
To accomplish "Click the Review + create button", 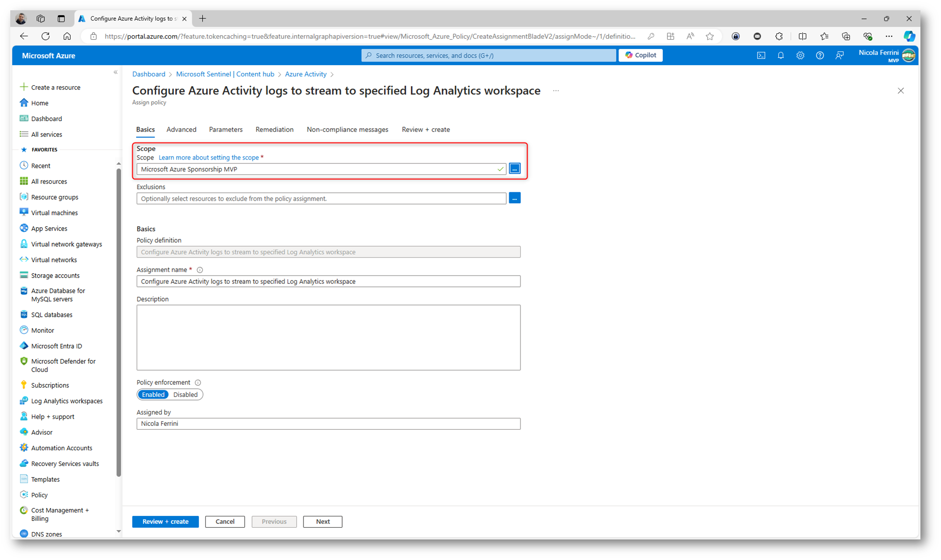I will click(x=165, y=522).
